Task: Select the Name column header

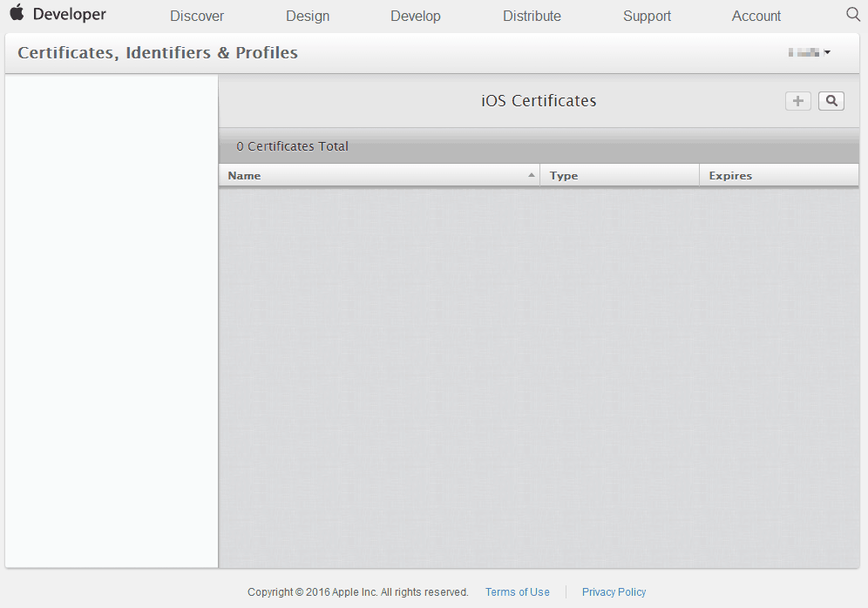Action: tap(245, 175)
